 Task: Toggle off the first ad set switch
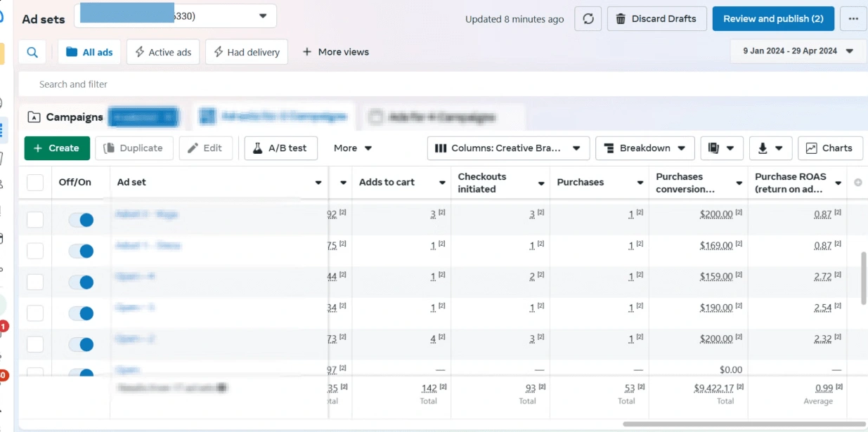81,220
